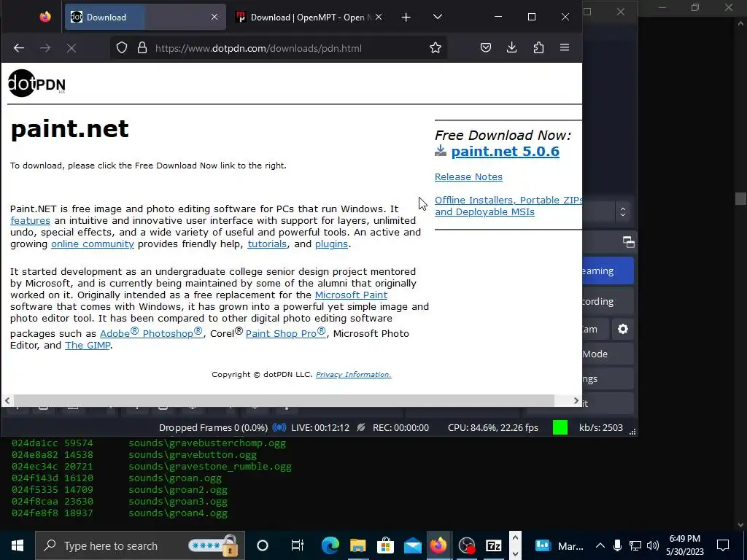Click the OBS streaming button
Screen dimensions: 747x560
click(608, 271)
